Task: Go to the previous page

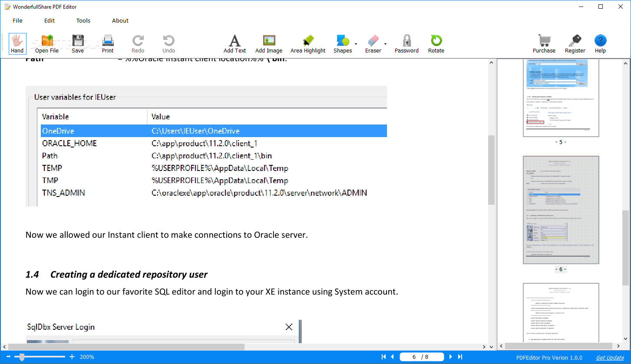Action: click(x=393, y=357)
